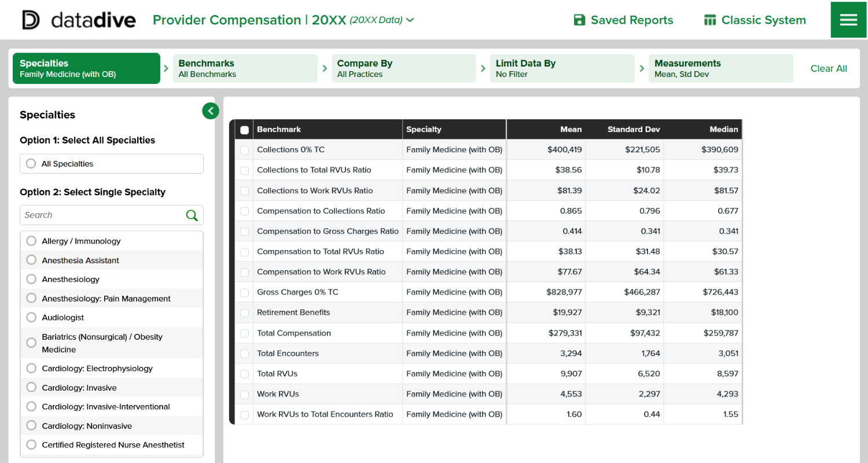Screen dimensions: 868x463
Task: Click the datadive logo icon
Action: [x=31, y=20]
